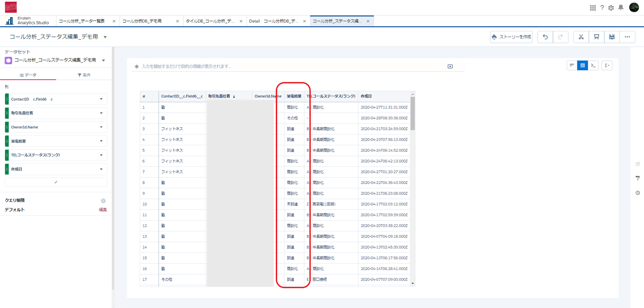Click the 編集 link for query limit
The image size is (644, 308).
(103, 210)
